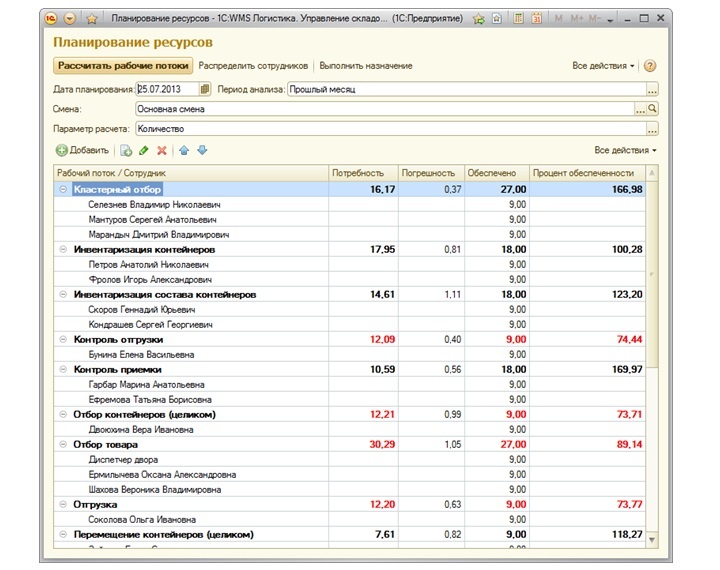Click Выполнить назначение command
Viewport: 720px width, 570px height.
[366, 66]
